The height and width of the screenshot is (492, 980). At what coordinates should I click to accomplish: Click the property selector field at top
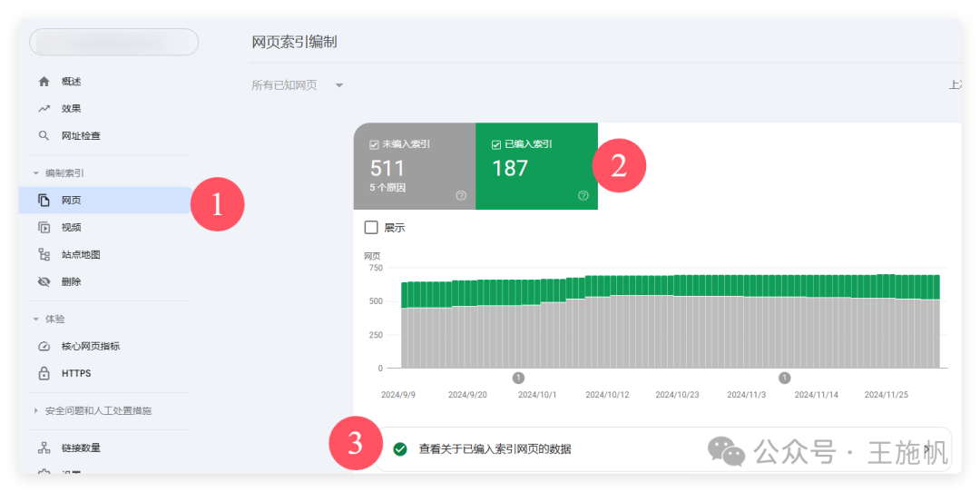113,42
